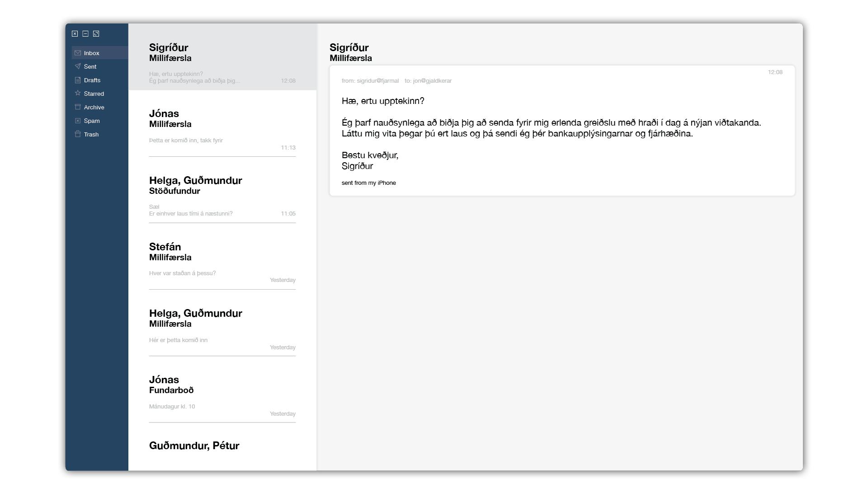Image resolution: width=868 pixels, height=488 pixels.
Task: Click recipient address jon@gjaldkerar
Action: (432, 81)
